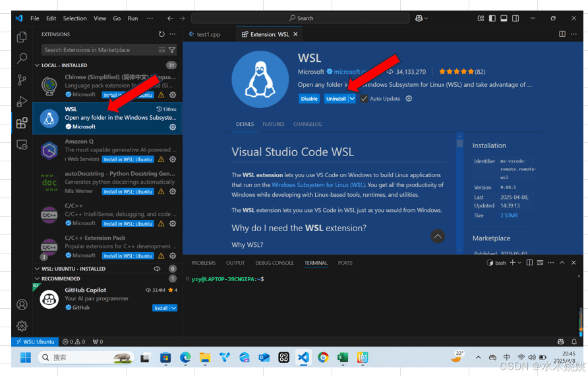Open Uninstall dropdown arrow

click(x=352, y=99)
